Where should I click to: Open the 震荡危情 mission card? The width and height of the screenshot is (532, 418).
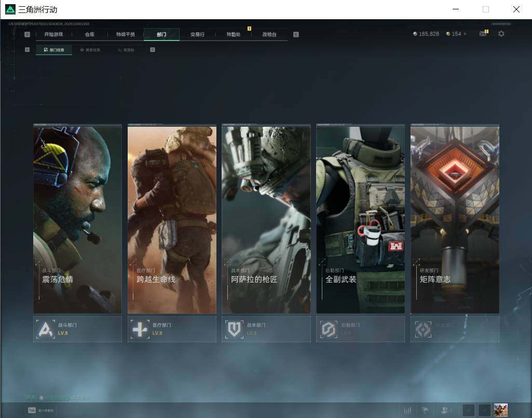(78, 219)
